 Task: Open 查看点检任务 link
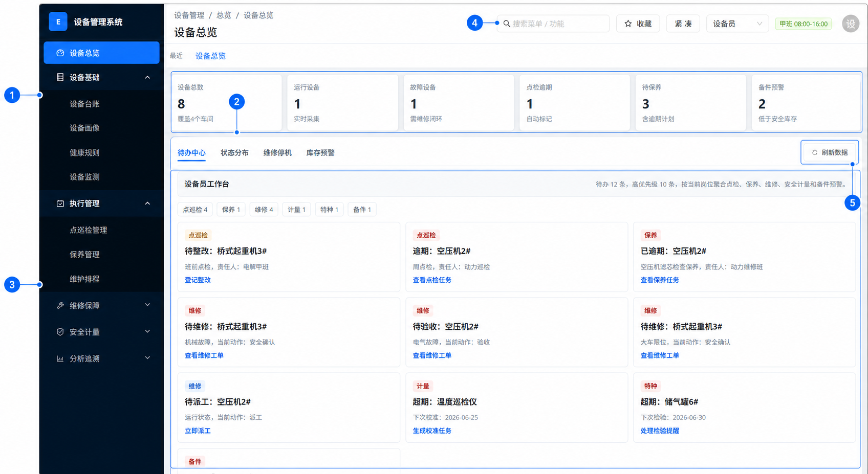pyautogui.click(x=432, y=280)
